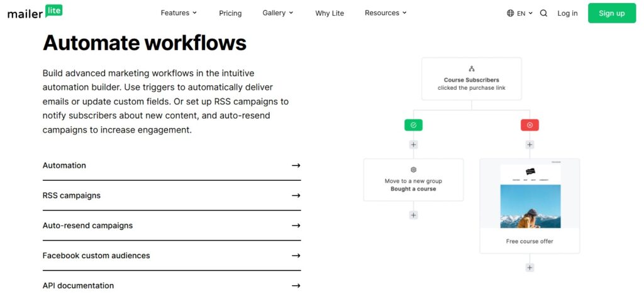The image size is (644, 304).
Task: Expand the Gallery dropdown menu
Action: pyautogui.click(x=277, y=13)
